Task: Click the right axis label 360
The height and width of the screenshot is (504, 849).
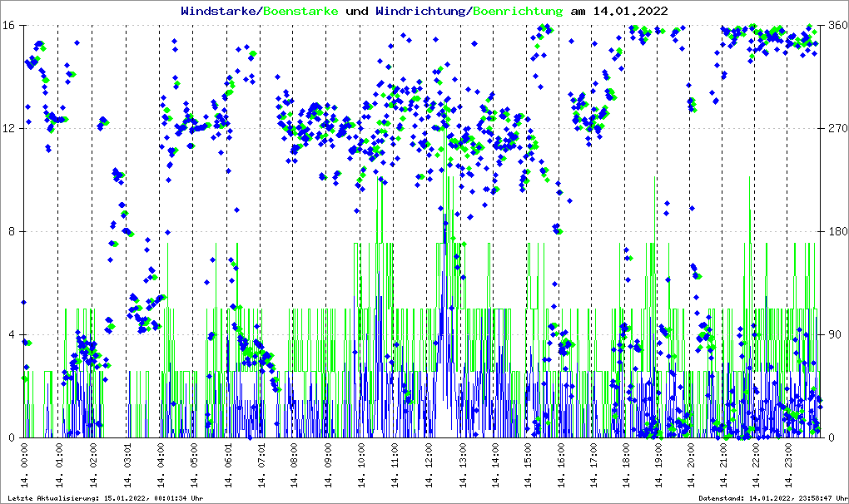Action: pyautogui.click(x=837, y=26)
